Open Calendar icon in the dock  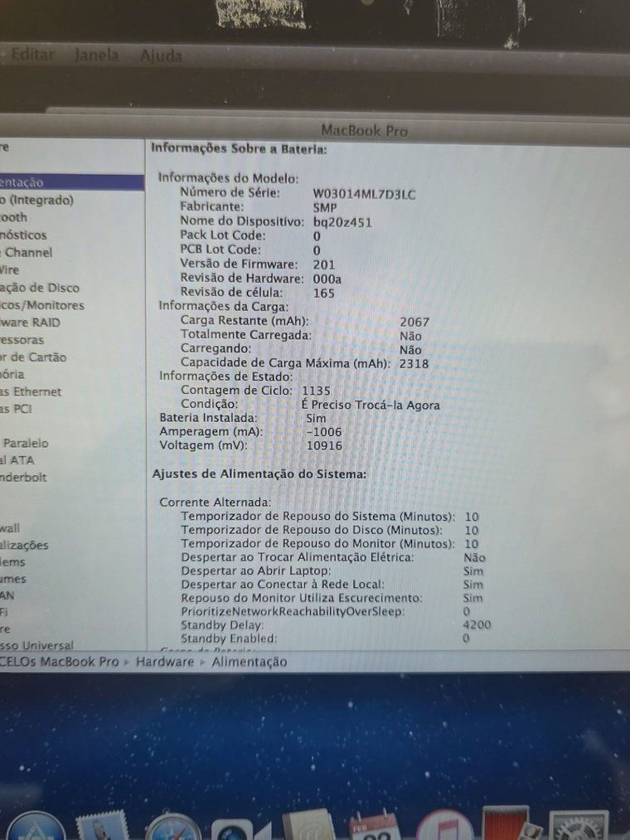[x=375, y=826]
